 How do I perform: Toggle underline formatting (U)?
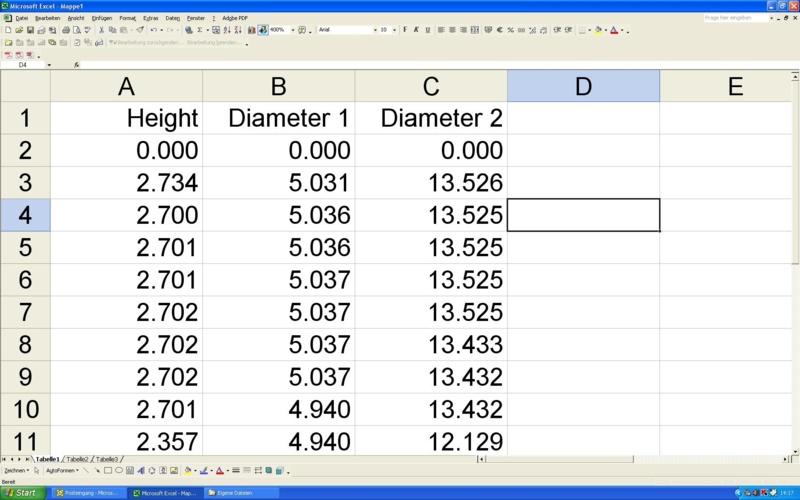[428, 30]
